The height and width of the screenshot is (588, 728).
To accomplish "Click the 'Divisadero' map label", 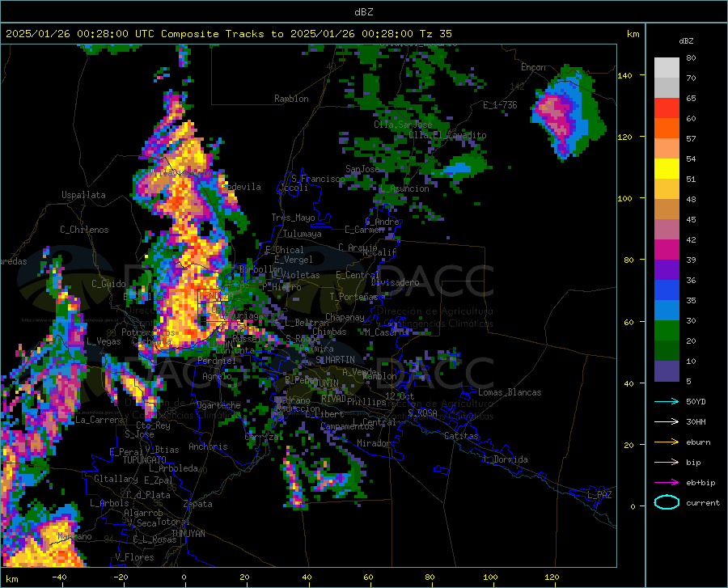I will [395, 282].
